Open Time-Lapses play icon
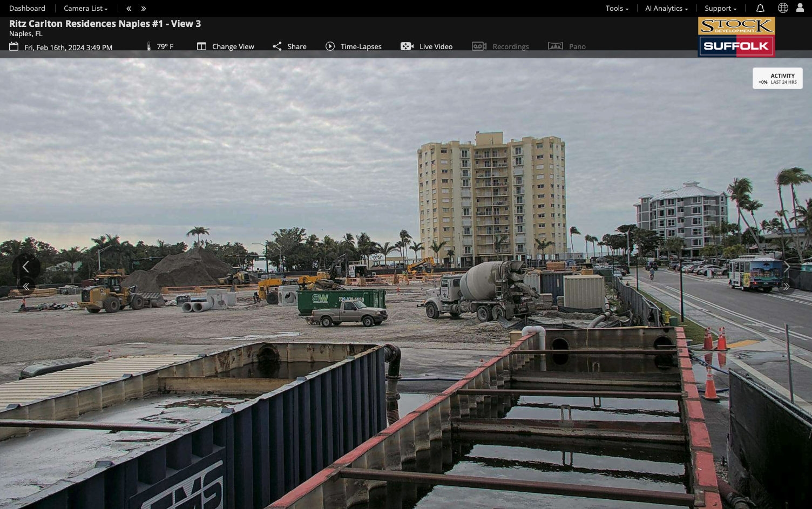Image resolution: width=812 pixels, height=509 pixels. pyautogui.click(x=330, y=46)
